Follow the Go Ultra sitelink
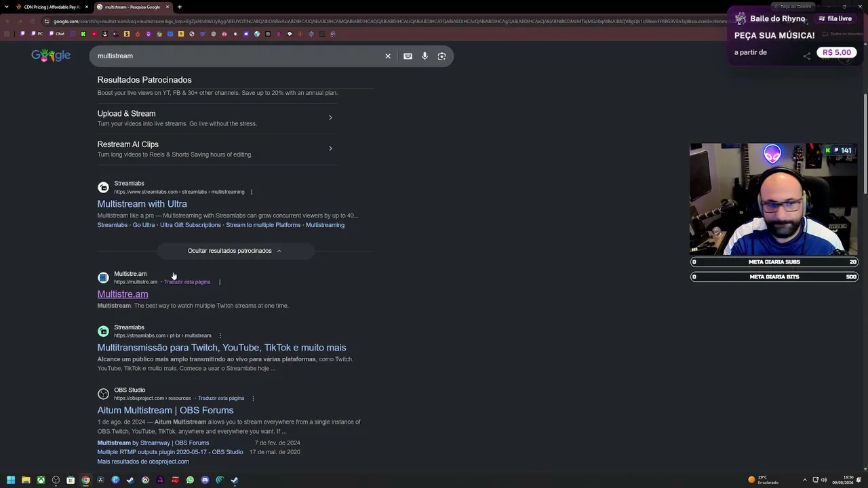 click(144, 225)
